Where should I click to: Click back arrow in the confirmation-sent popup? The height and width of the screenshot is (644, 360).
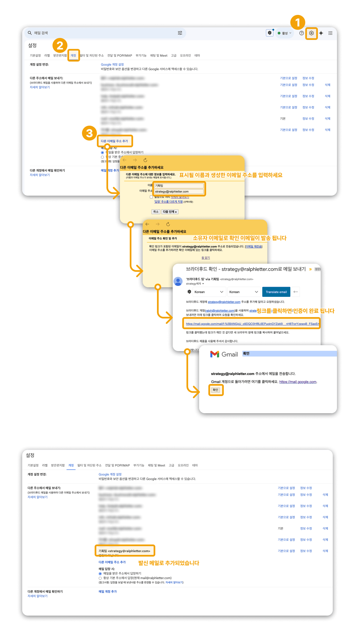tap(147, 224)
